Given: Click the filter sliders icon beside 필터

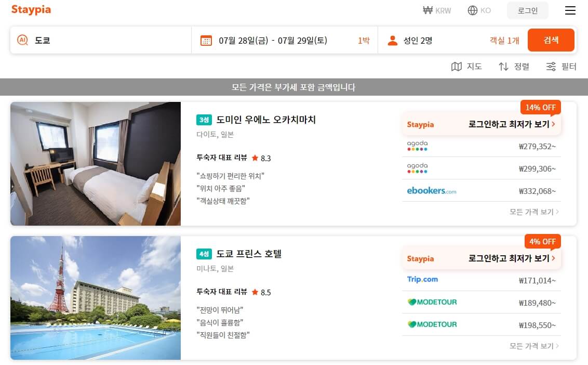Looking at the screenshot, I should point(551,67).
